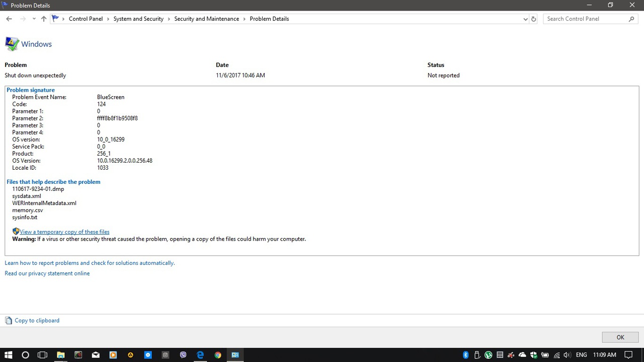644x362 pixels.
Task: Click the OneDrive cloud tray icon
Action: (522, 355)
